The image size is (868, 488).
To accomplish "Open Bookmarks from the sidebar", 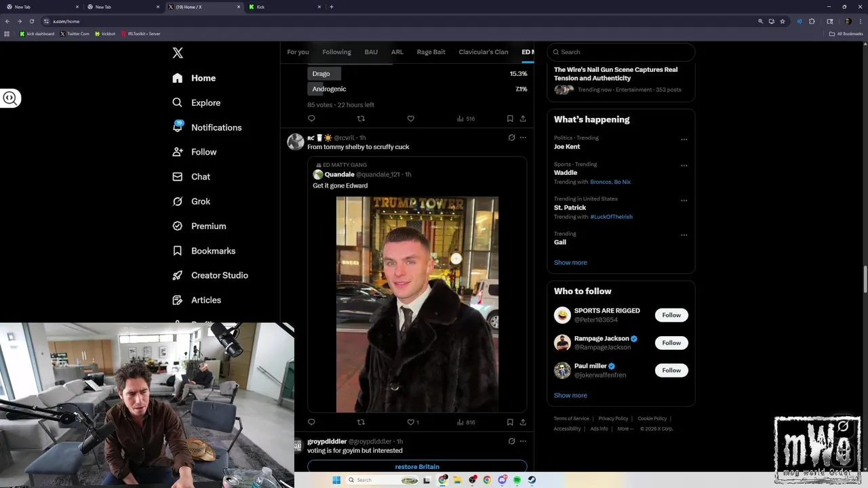I will coord(203,251).
